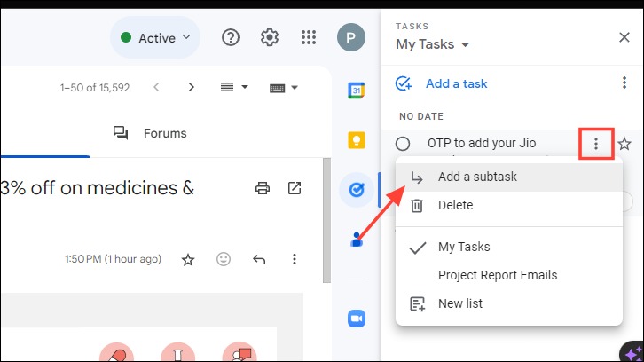This screenshot has width=644, height=362.
Task: Choose Delete from the task menu
Action: [509, 205]
